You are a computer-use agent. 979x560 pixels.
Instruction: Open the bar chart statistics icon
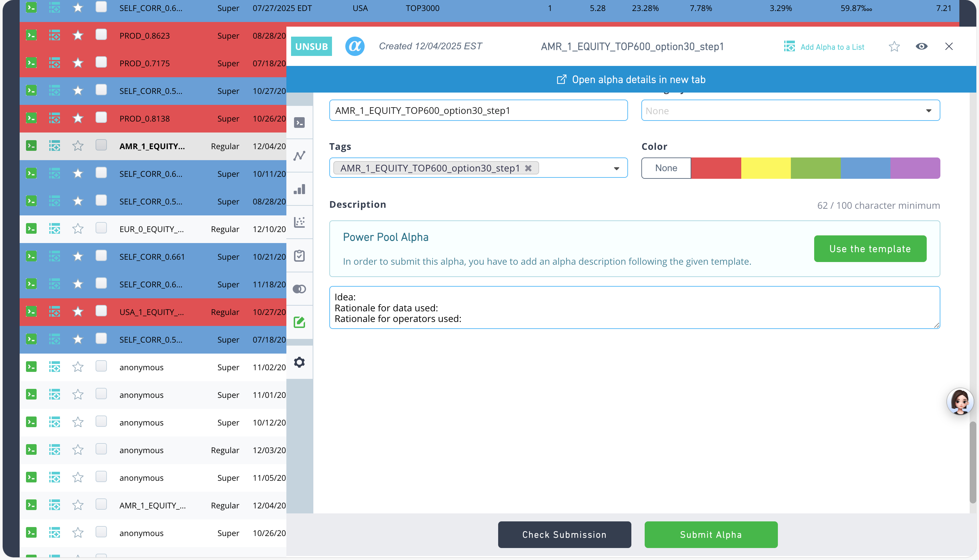299,189
